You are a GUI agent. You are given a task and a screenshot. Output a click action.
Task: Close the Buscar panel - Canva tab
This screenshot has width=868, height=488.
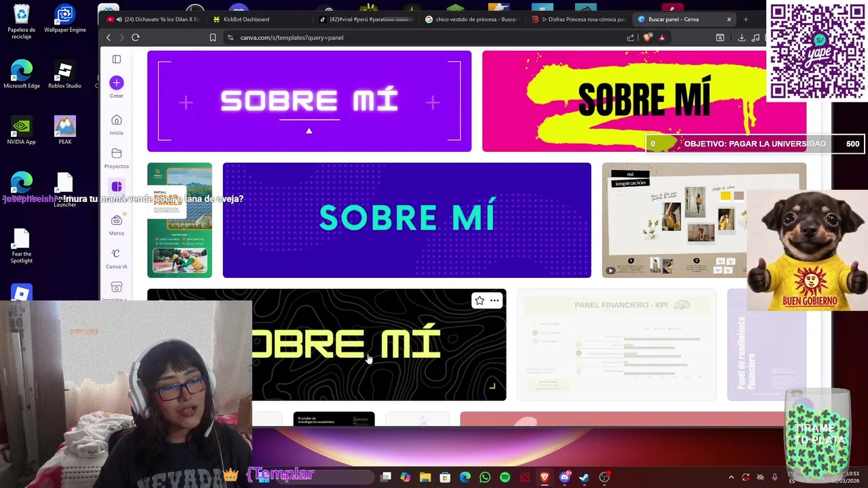click(x=729, y=20)
